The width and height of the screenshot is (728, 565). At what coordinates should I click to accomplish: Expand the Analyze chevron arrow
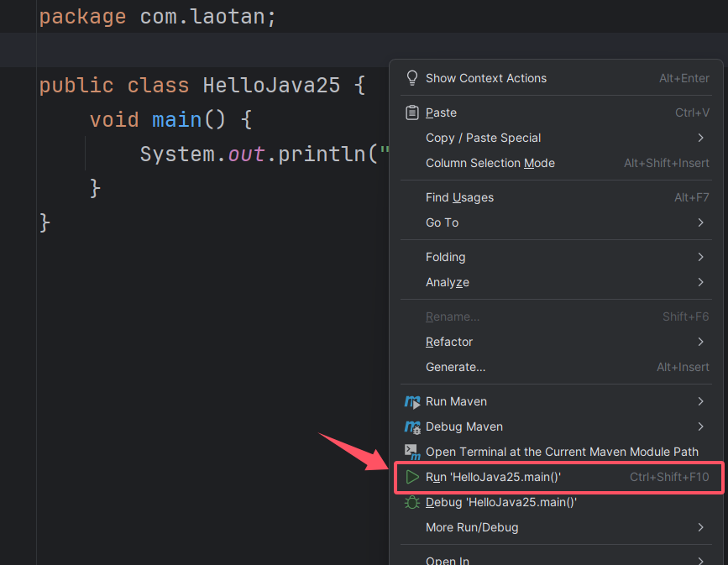coord(700,282)
